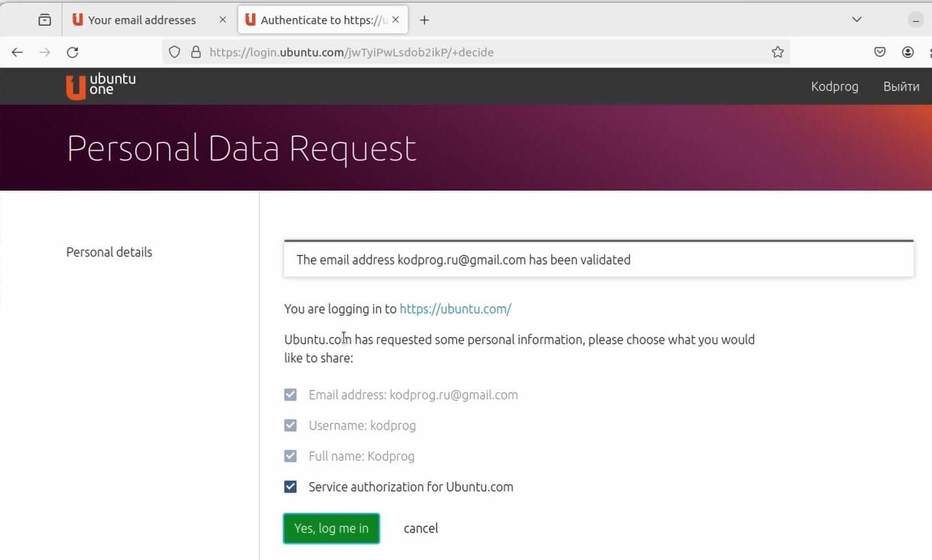The image size is (932, 560).
Task: Uncheck Service authorization for Ubuntu.com
Action: (x=290, y=486)
